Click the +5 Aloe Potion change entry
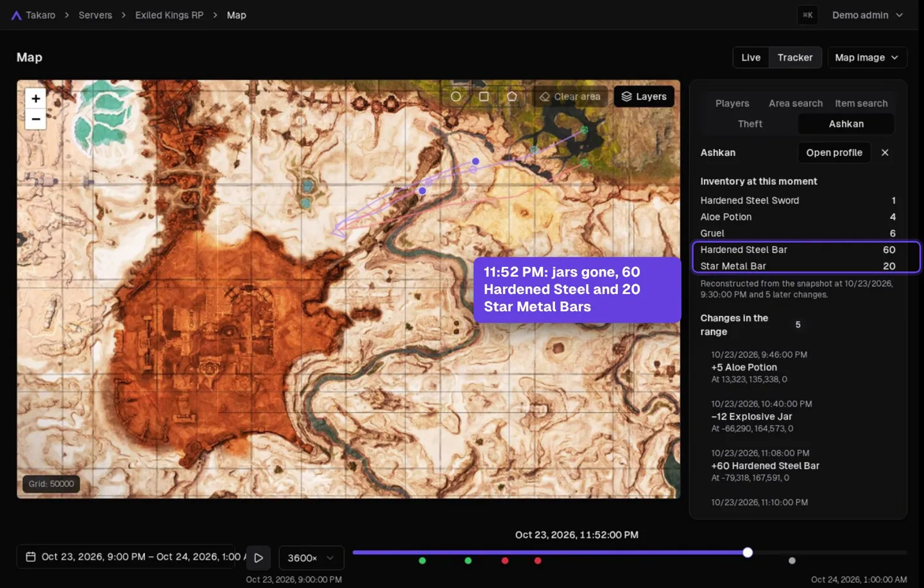Image resolution: width=924 pixels, height=588 pixels. 759,367
